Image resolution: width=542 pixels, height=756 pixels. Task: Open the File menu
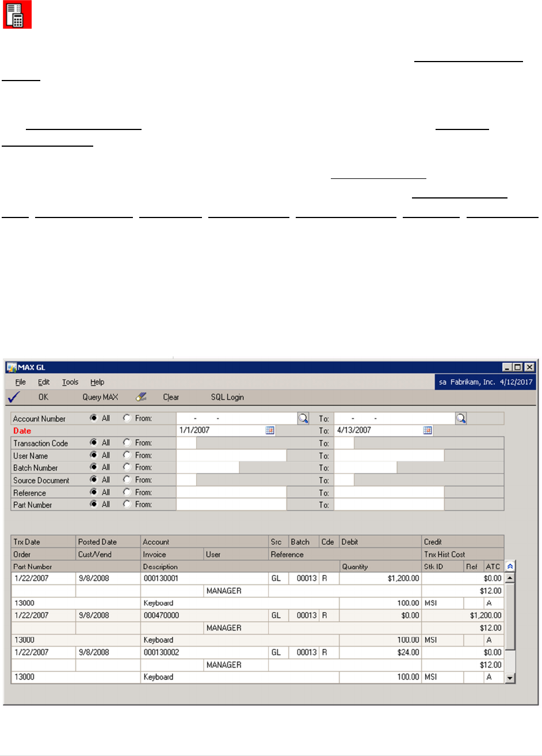(x=21, y=382)
